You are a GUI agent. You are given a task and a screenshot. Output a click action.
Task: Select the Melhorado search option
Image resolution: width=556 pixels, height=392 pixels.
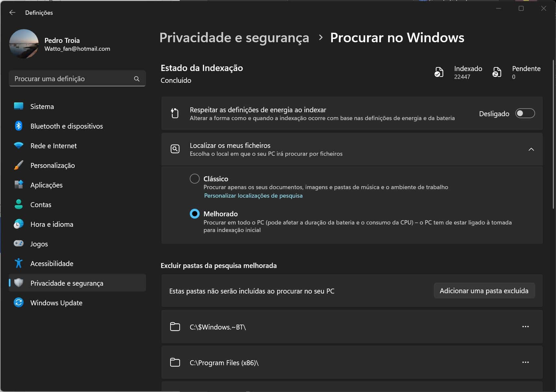pyautogui.click(x=195, y=214)
